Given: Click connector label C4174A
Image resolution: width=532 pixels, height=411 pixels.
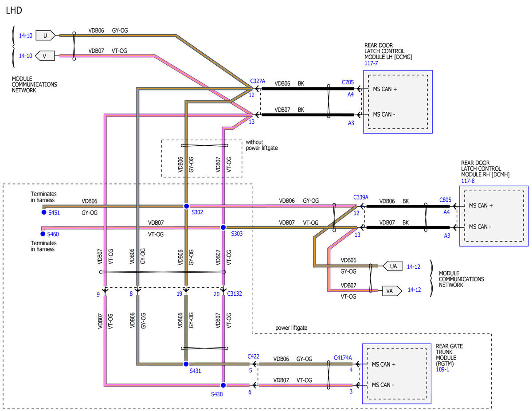Looking at the screenshot, I should [343, 357].
